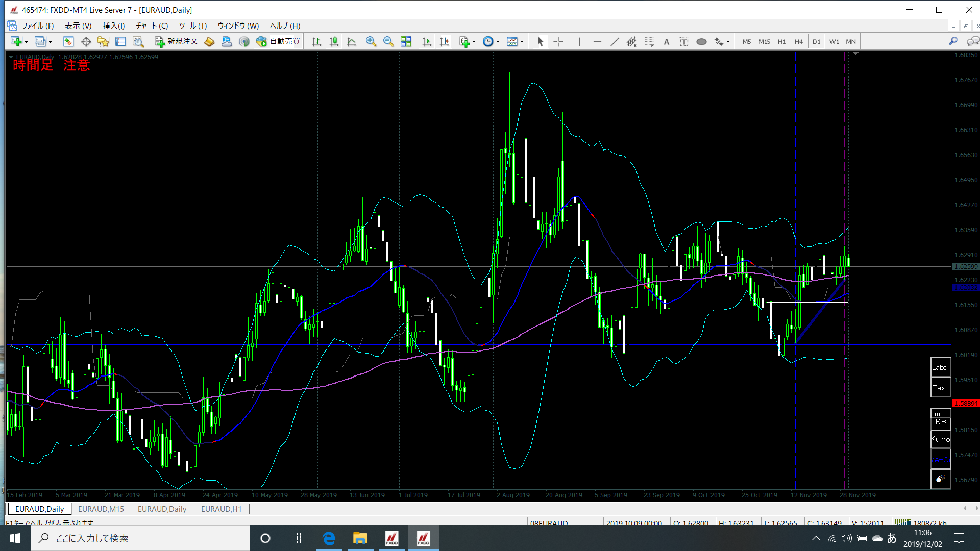Switch timeframe to H1
Screen dimensions: 980x551
781,42
